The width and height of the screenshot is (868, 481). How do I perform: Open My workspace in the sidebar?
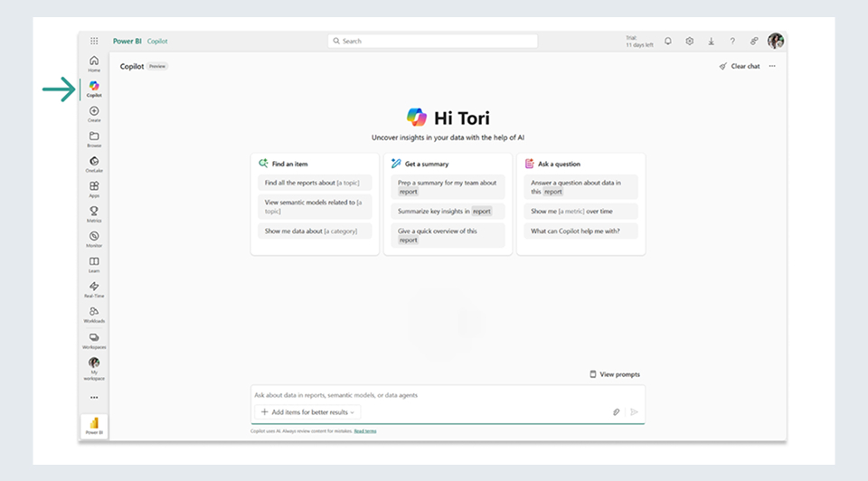(x=94, y=369)
